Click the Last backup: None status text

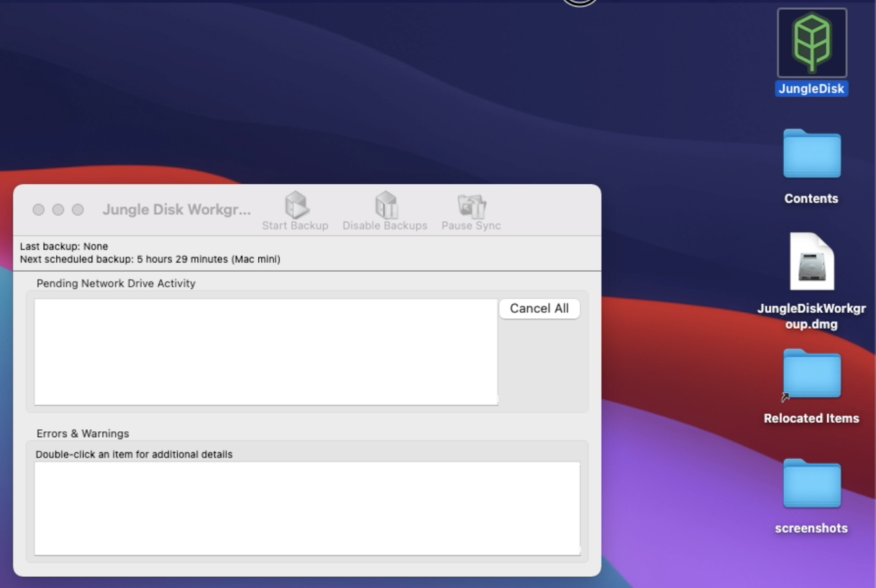point(64,246)
